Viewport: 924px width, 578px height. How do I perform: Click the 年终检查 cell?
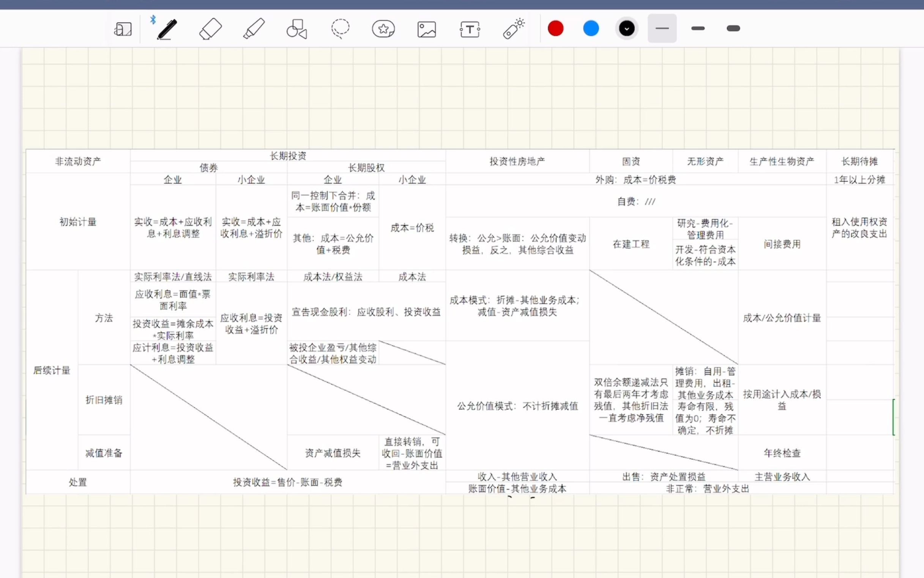click(782, 453)
